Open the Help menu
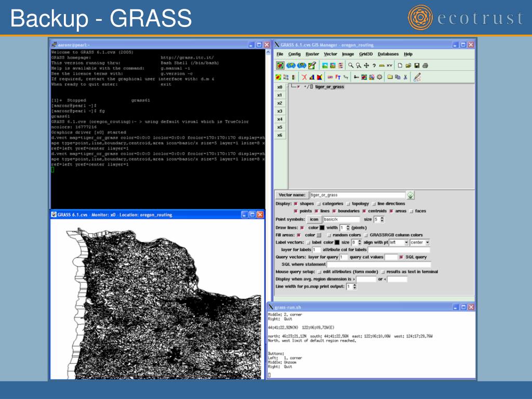Image resolution: width=532 pixels, height=399 pixels. tap(408, 54)
